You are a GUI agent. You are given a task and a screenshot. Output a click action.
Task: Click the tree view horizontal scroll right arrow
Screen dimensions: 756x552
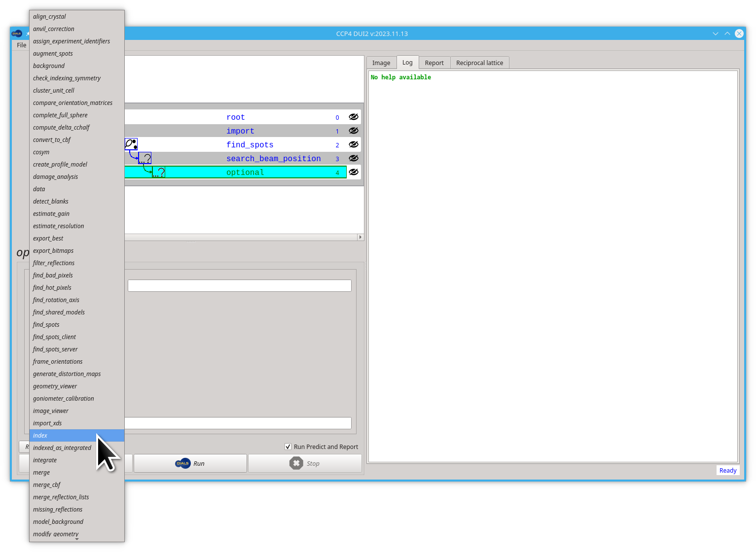(360, 237)
